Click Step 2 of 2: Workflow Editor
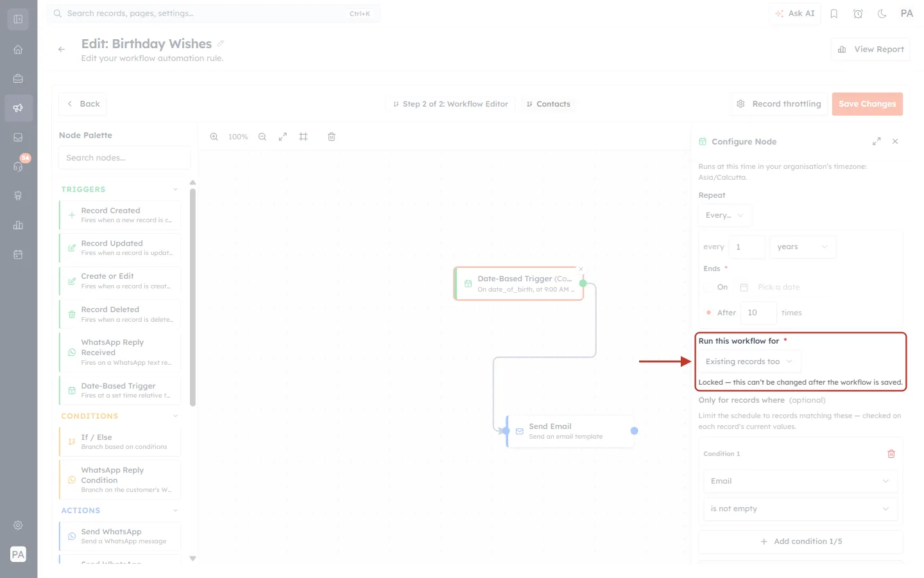This screenshot has height=578, width=924. point(450,104)
